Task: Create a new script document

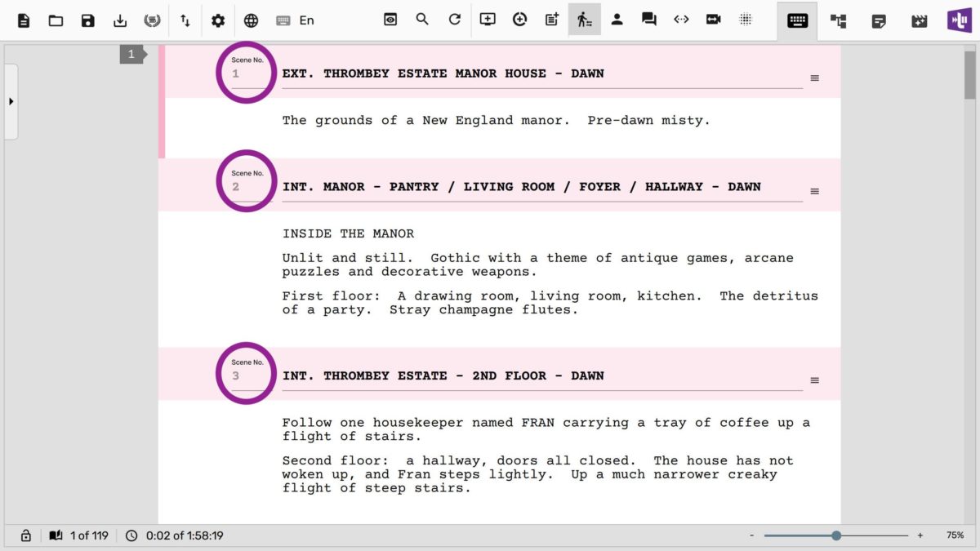Action: click(x=23, y=19)
